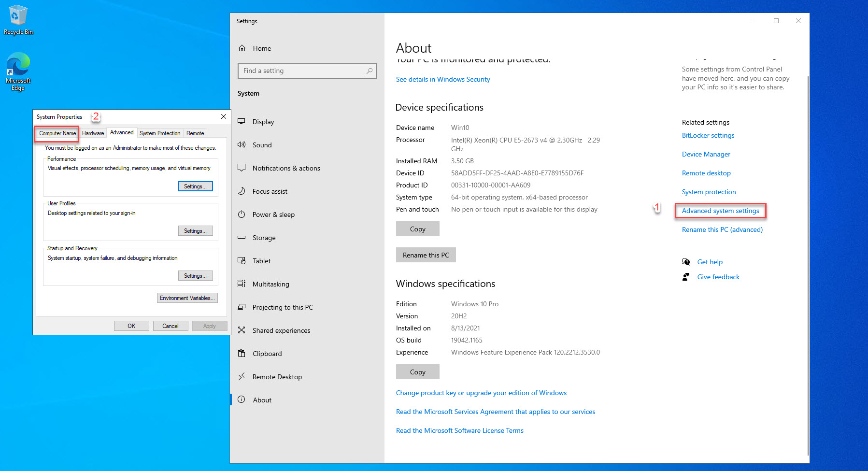This screenshot has height=471, width=868.
Task: Select the Give feedback icon
Action: [685, 276]
